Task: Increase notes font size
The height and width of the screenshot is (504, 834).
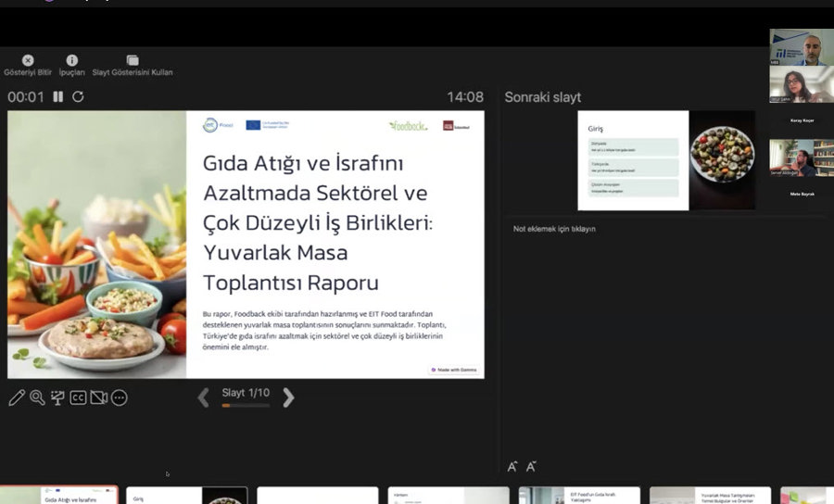Action: tap(512, 466)
